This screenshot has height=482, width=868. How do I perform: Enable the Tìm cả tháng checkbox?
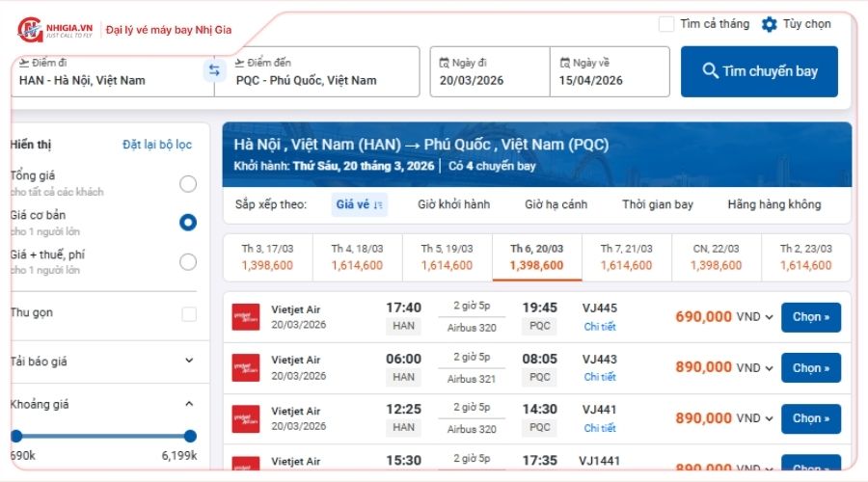point(665,24)
